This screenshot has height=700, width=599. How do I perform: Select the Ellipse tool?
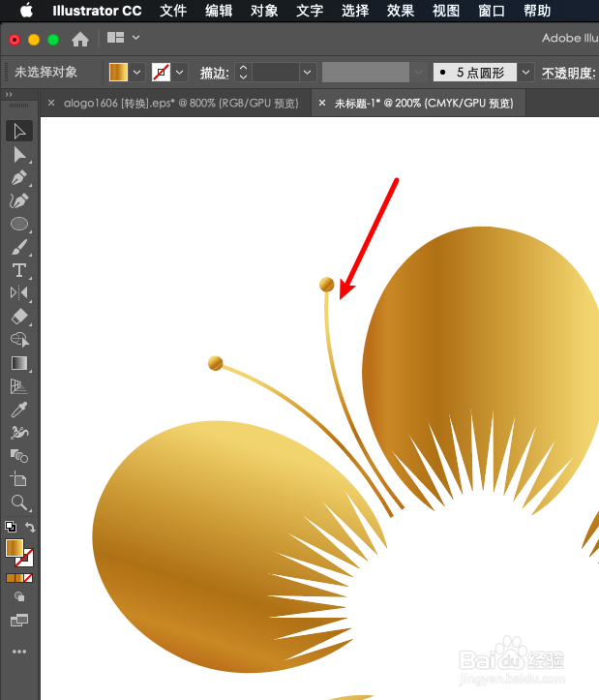tap(19, 224)
